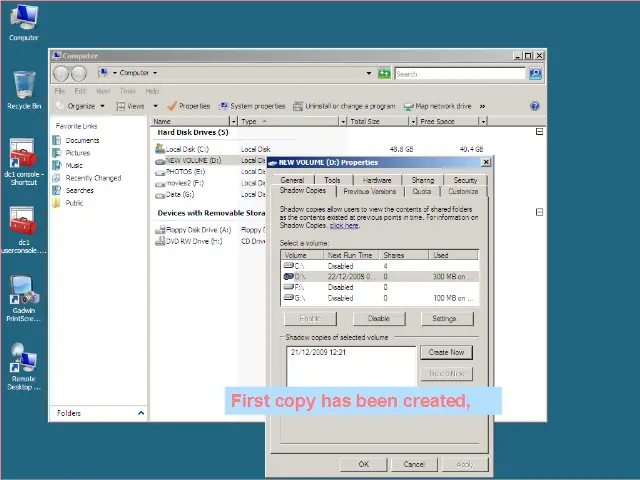Viewport: 640px width, 480px height.
Task: Open Documents favorite link
Action: click(76, 140)
